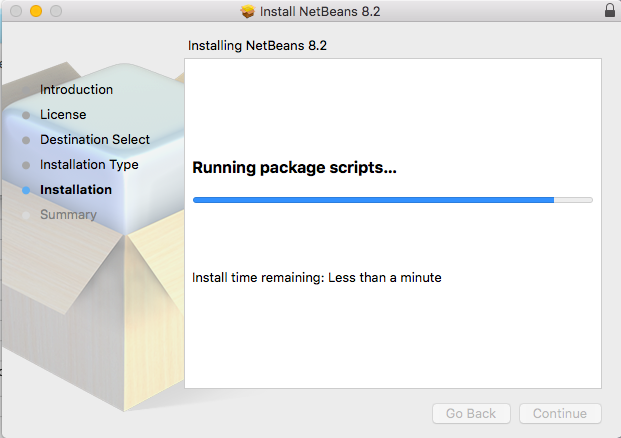This screenshot has height=438, width=621.
Task: Click the lock icon in the title bar
Action: (x=610, y=11)
